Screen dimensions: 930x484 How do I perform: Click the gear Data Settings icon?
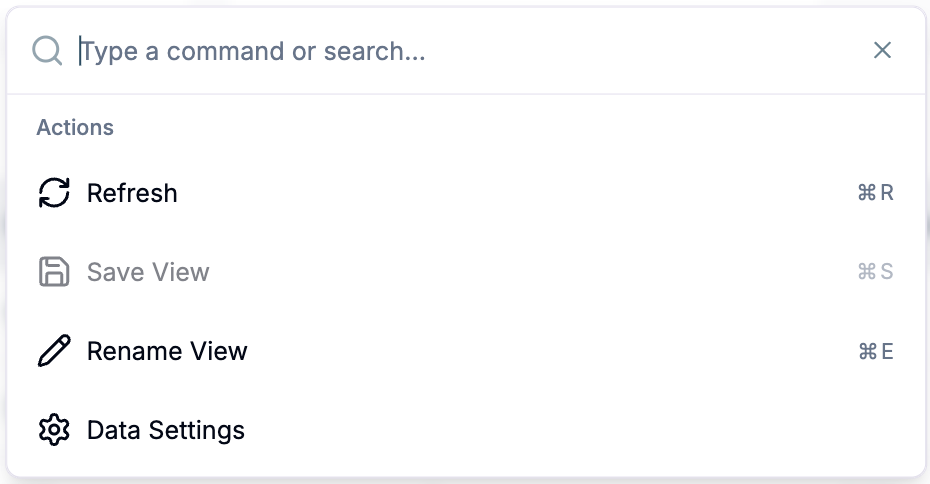tap(54, 430)
